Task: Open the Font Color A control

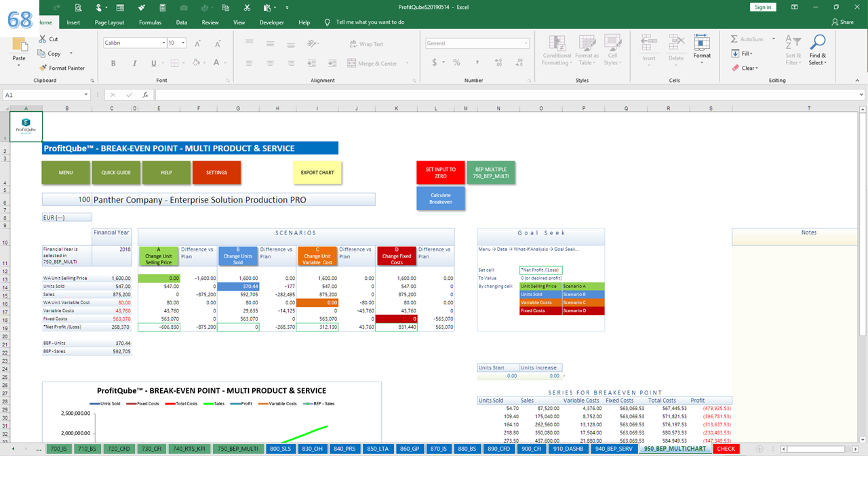Action: point(216,63)
